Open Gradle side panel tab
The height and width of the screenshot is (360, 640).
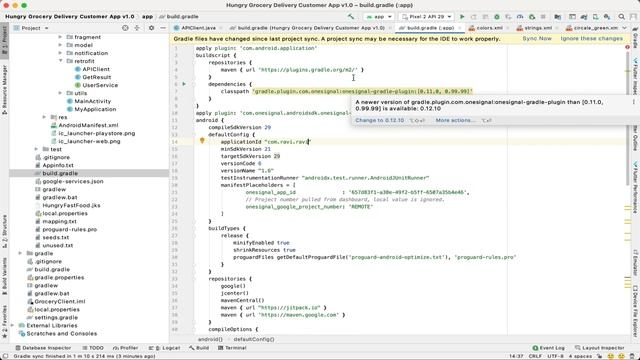[635, 37]
